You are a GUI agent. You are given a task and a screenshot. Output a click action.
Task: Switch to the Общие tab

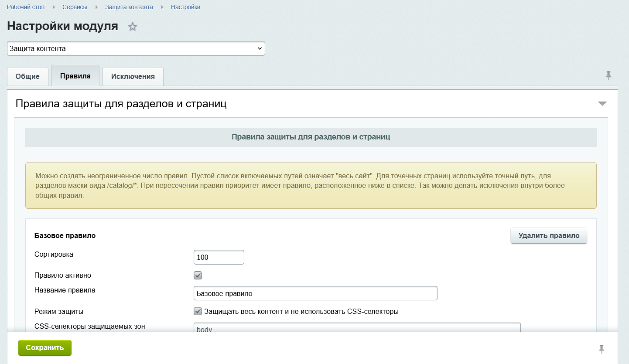tap(27, 76)
